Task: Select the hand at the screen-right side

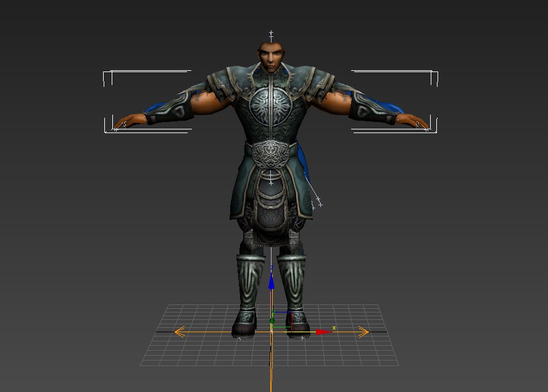Action: point(412,121)
